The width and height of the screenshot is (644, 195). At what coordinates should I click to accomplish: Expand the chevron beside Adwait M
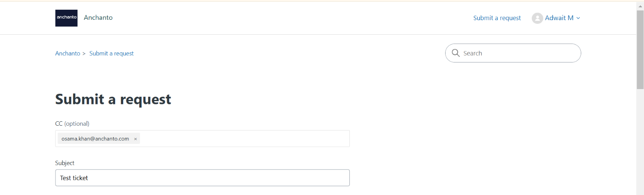(x=578, y=18)
